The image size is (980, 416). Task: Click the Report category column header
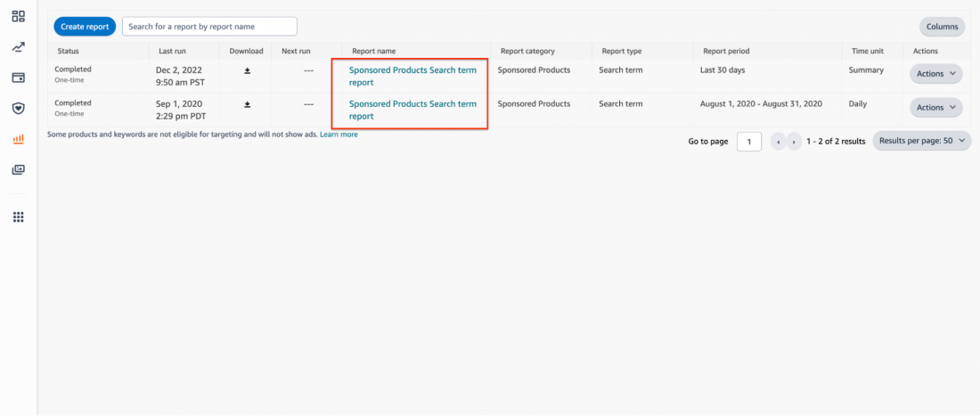(x=527, y=51)
